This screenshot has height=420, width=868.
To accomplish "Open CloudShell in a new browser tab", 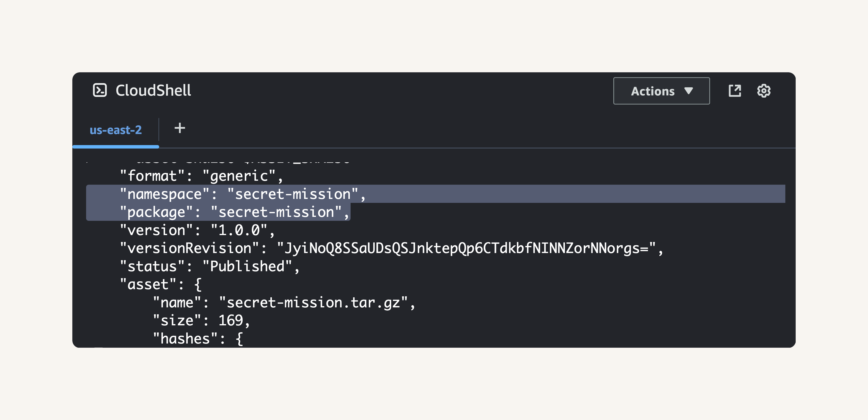I will 735,90.
